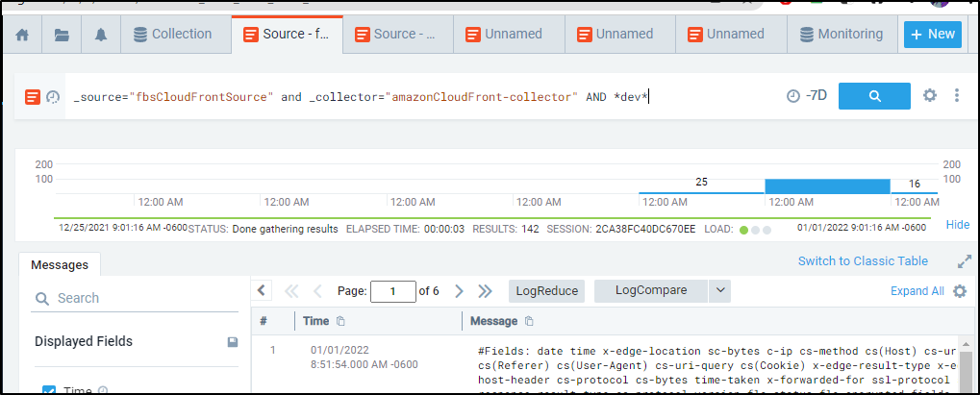Viewport: 980px width, 395px height.
Task: Open search settings gear icon
Action: point(930,95)
